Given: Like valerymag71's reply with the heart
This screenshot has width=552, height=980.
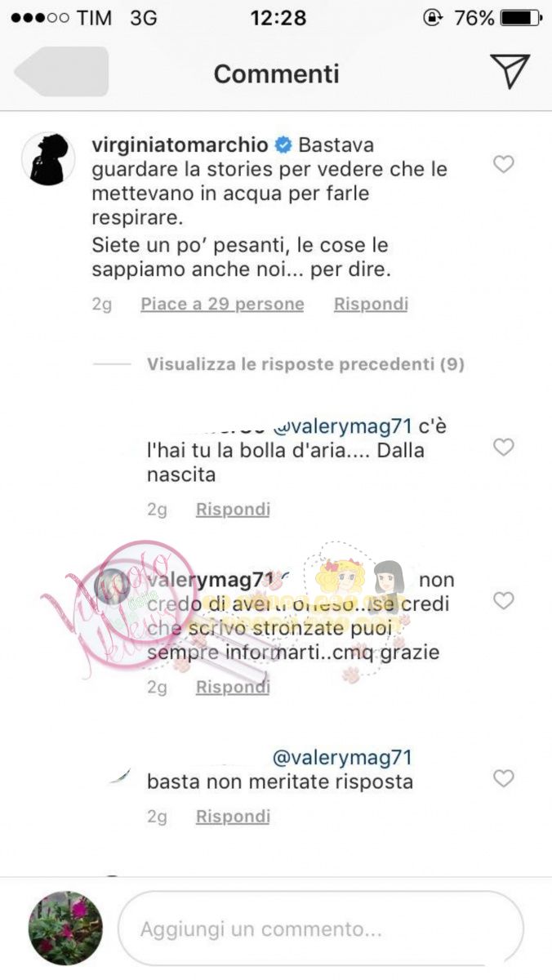Looking at the screenshot, I should click(504, 601).
